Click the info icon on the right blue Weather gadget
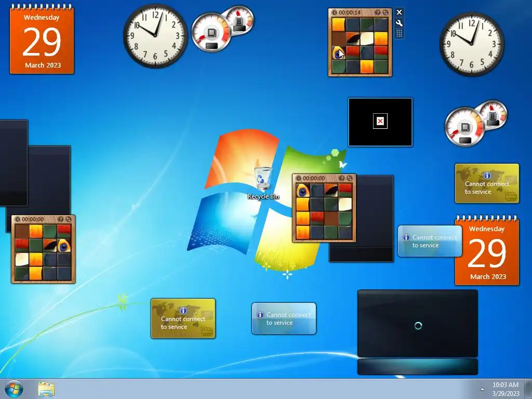Image resolution: width=532 pixels, height=399 pixels. pos(406,237)
